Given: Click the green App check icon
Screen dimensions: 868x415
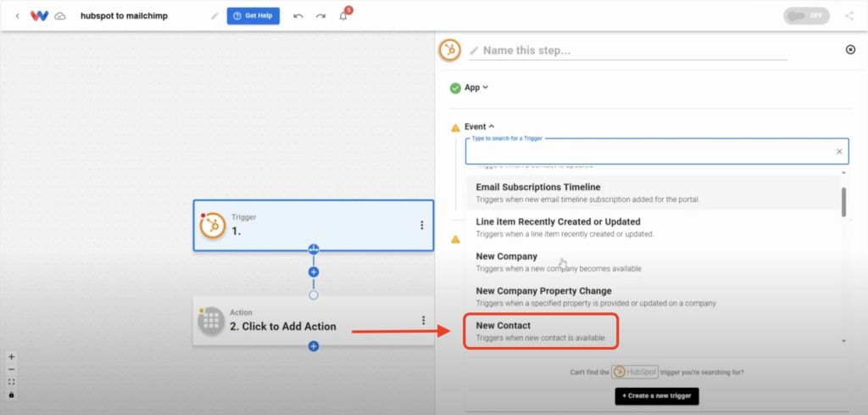Looking at the screenshot, I should [455, 88].
